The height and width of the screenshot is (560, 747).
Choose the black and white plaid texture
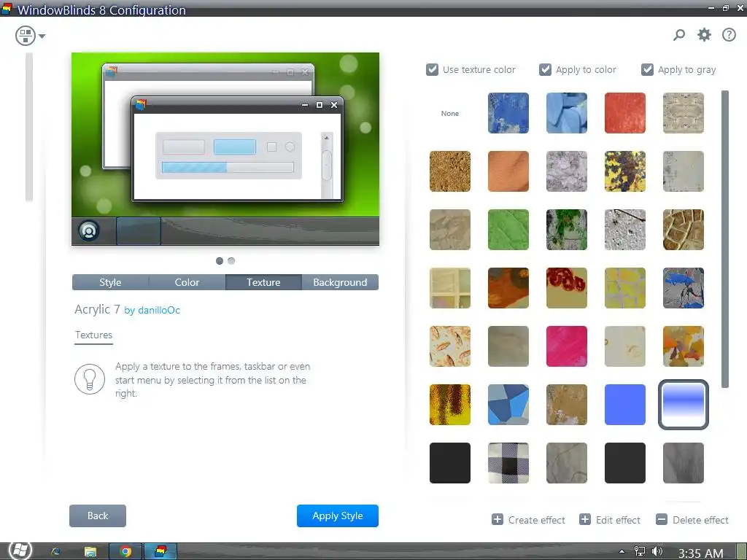pos(508,463)
